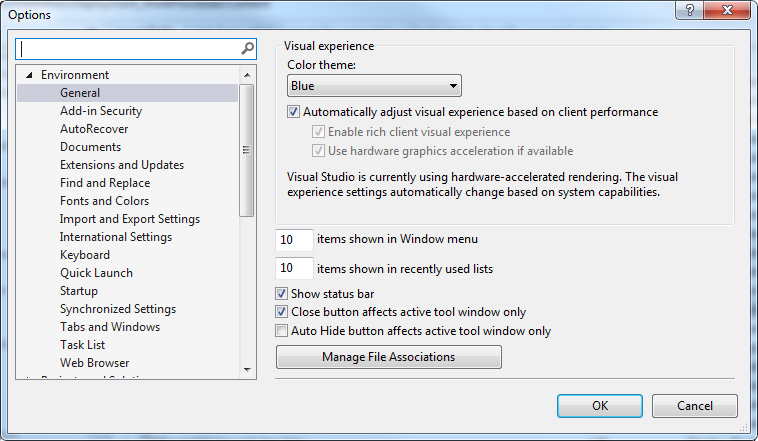Collapse the Environment tree node
The height and width of the screenshot is (441, 758).
[x=29, y=75]
